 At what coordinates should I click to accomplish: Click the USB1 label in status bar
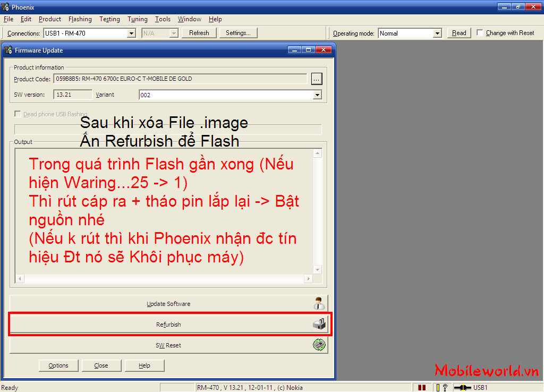click(x=480, y=388)
